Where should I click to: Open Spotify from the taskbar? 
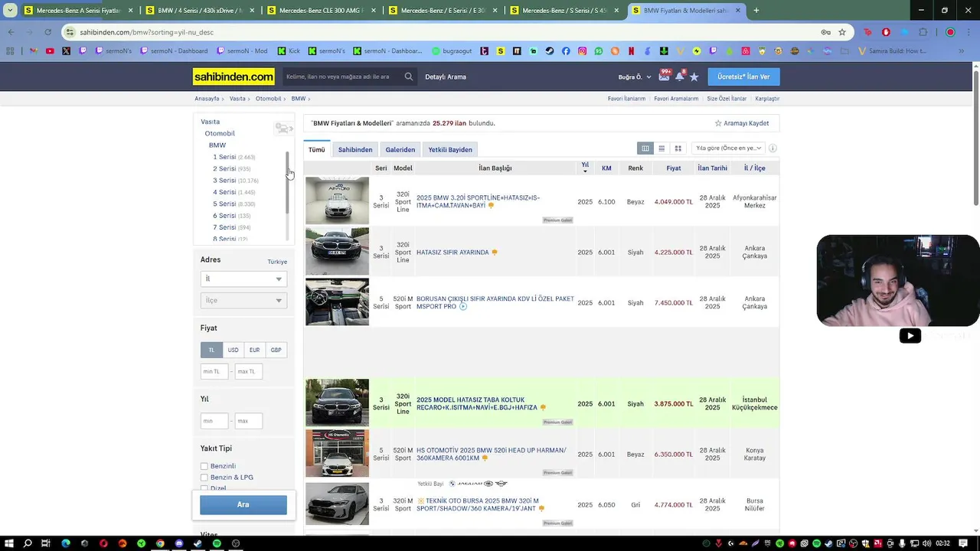(x=217, y=543)
